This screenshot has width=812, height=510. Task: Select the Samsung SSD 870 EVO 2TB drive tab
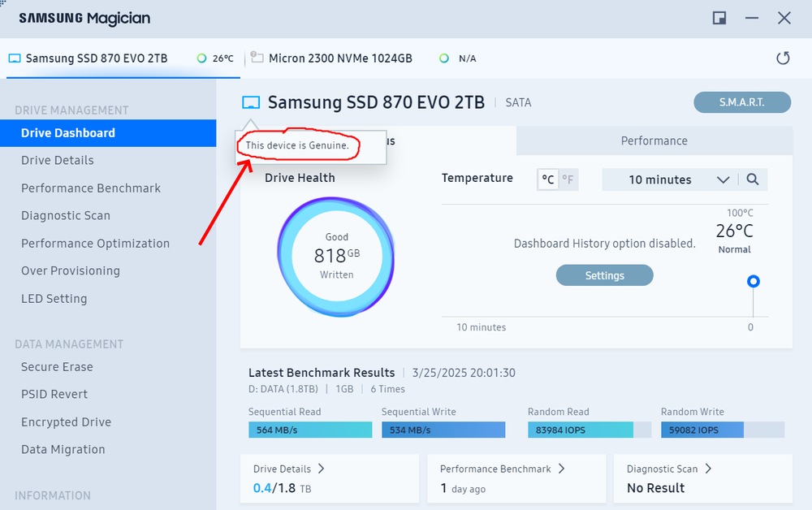(x=123, y=58)
